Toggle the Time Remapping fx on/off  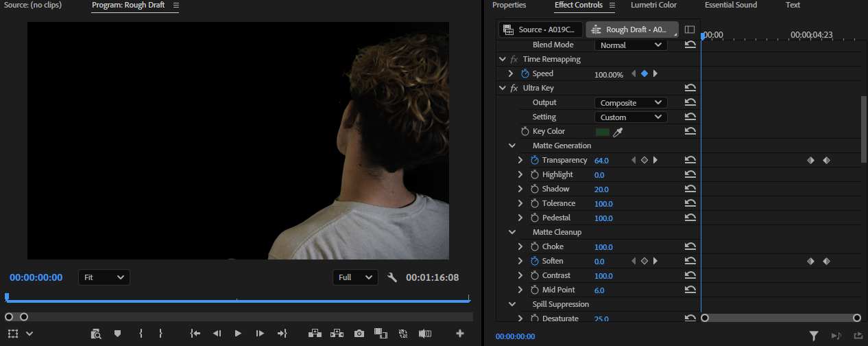[514, 59]
